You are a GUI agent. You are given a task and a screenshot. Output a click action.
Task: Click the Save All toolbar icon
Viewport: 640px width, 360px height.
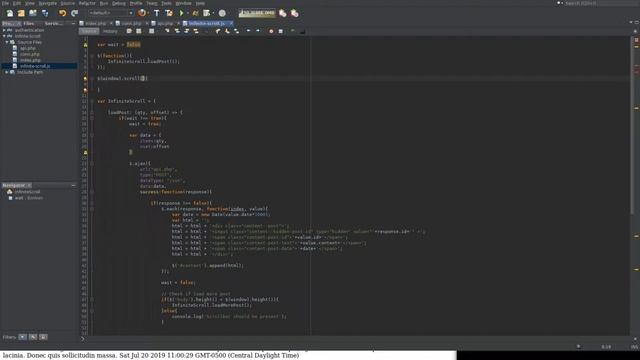45,13
